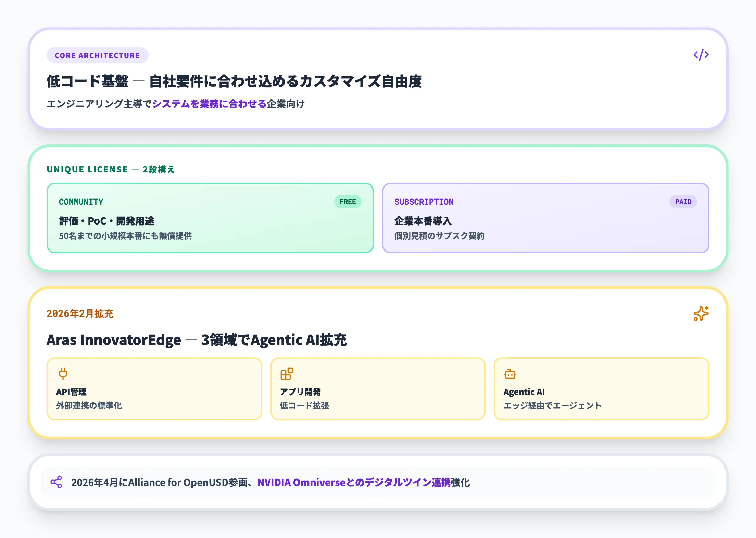
Task: Click the SUBSCRIPTION label
Action: point(424,202)
